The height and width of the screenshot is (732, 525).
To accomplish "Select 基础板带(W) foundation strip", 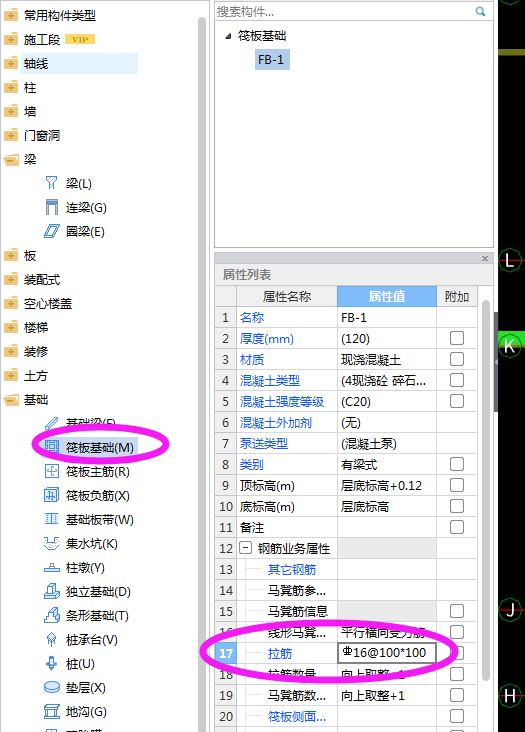I will point(99,520).
